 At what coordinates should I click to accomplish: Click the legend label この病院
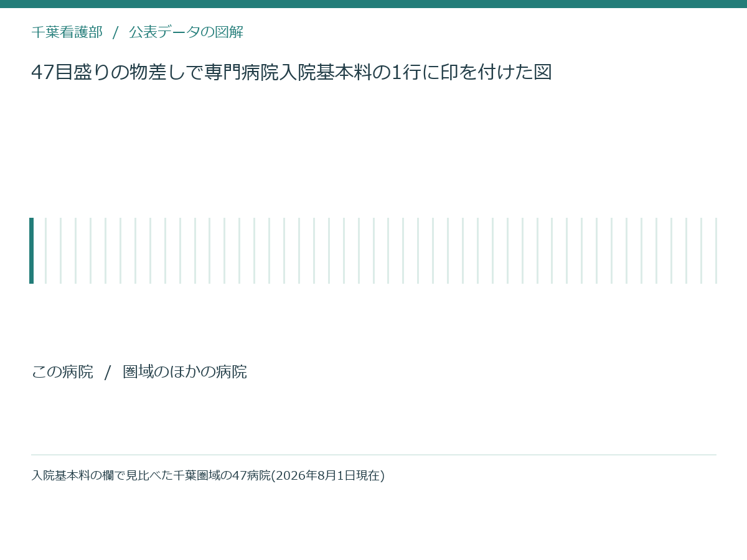point(62,372)
